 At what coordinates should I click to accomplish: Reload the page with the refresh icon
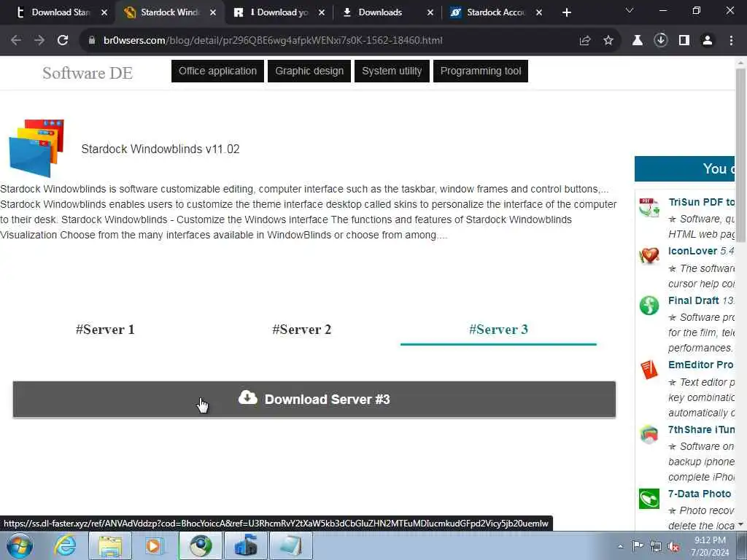click(63, 41)
